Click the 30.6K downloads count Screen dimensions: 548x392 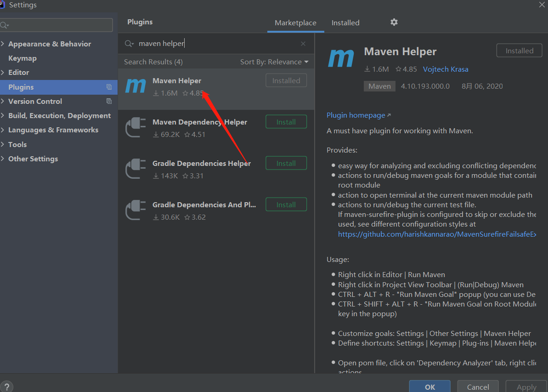[166, 217]
